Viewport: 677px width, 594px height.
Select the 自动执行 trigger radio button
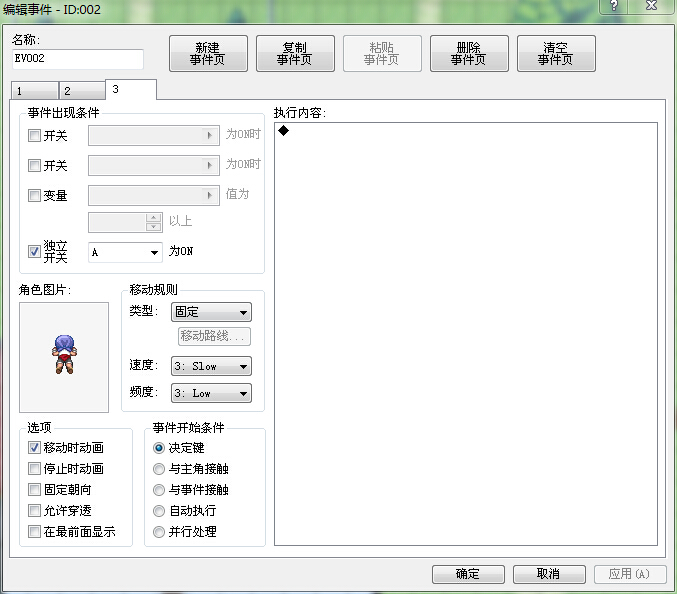tap(159, 511)
